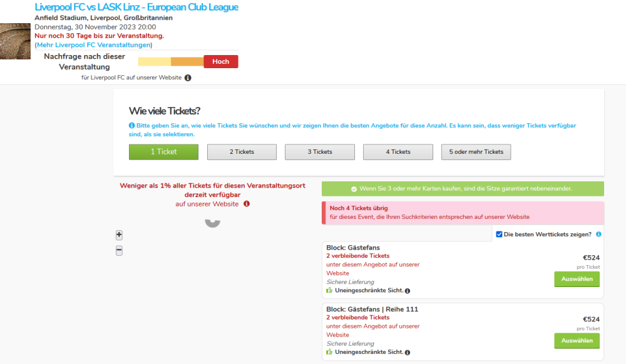Click thumbs-up icon in first Gästefans listing
The width and height of the screenshot is (626, 364).
point(329,291)
